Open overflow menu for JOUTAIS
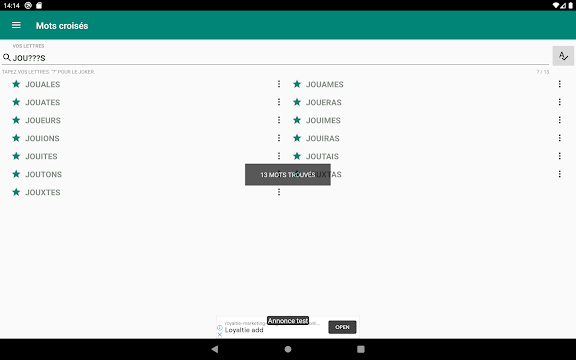 pos(559,156)
